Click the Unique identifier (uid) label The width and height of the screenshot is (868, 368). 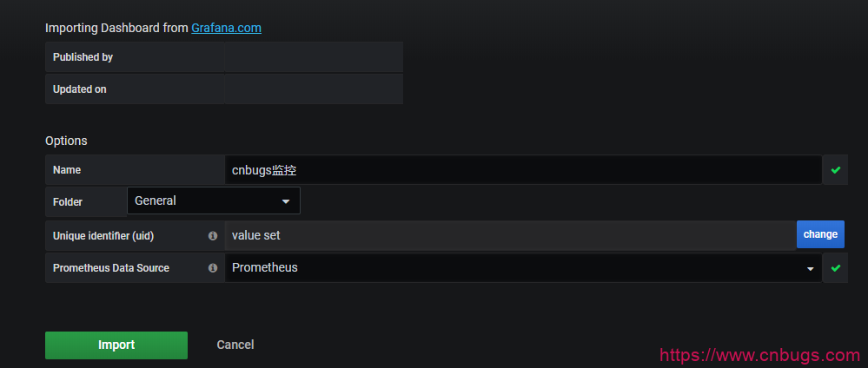104,235
